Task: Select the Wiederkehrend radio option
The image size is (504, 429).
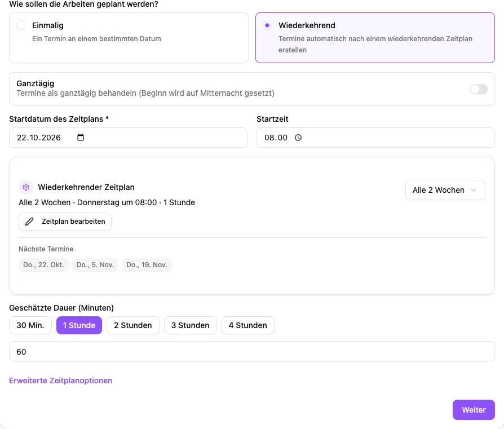Action: 267,25
